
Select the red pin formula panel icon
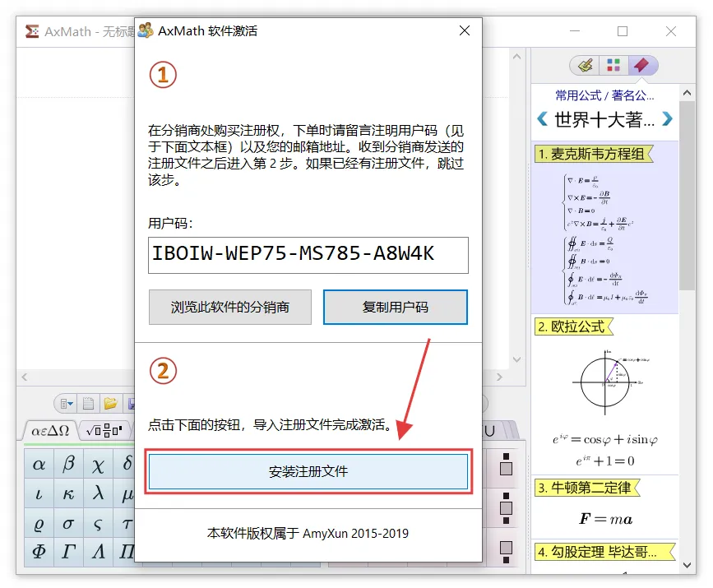pos(642,65)
